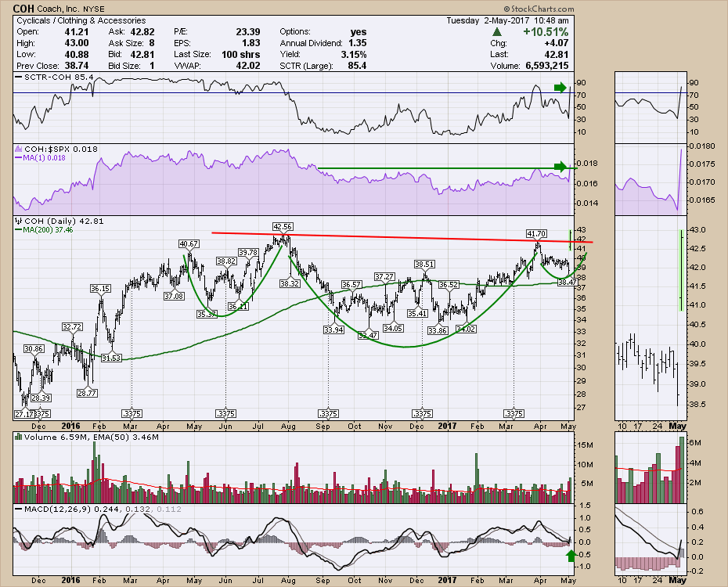Click the Last Size value 100 shrs
The width and height of the screenshot is (728, 587).
pyautogui.click(x=240, y=54)
